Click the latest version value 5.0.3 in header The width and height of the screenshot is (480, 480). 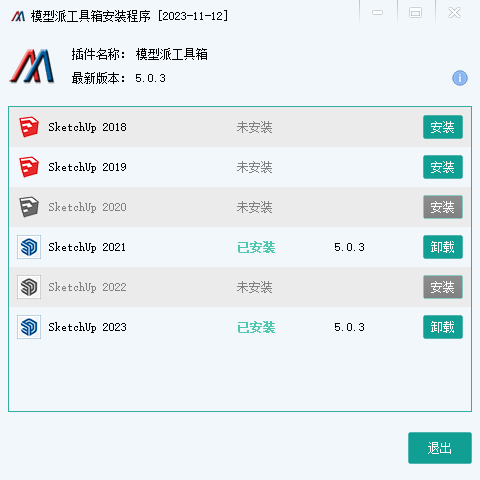click(x=150, y=78)
